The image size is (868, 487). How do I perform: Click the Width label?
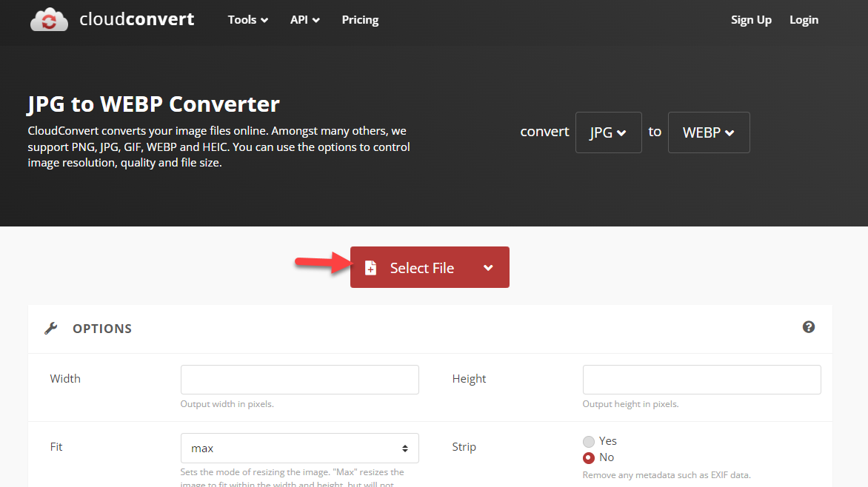tap(65, 378)
